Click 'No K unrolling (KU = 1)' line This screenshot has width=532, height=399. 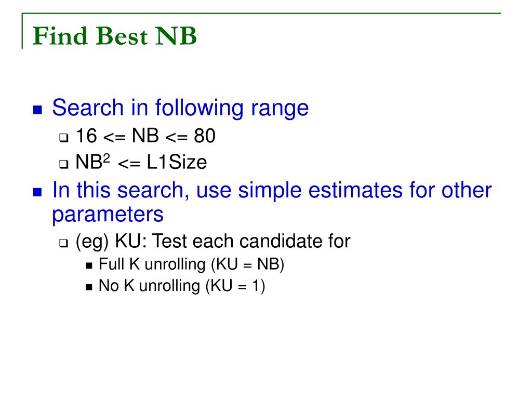[182, 286]
